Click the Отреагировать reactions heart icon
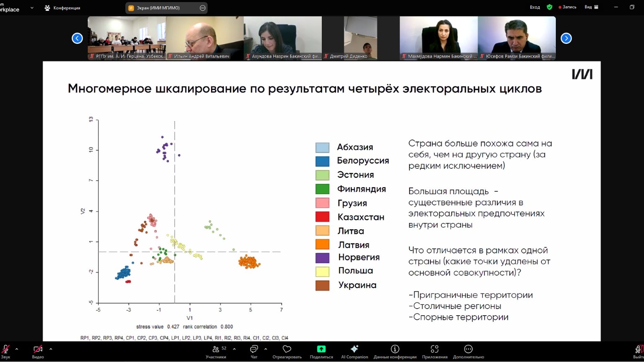 tap(287, 351)
